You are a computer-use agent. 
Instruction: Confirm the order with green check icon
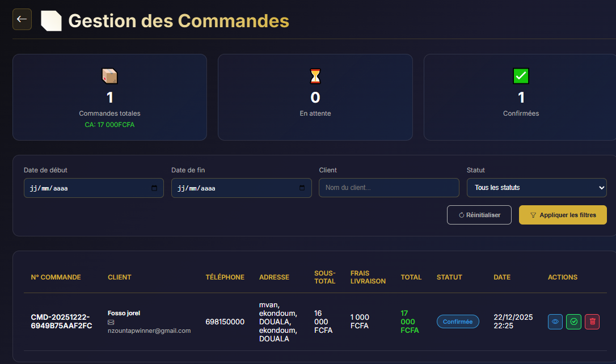point(573,321)
